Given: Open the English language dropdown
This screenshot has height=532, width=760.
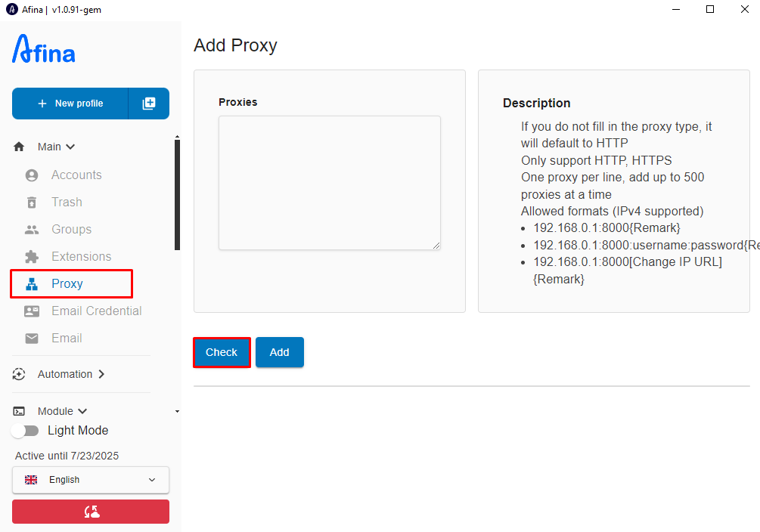Looking at the screenshot, I should tap(91, 480).
